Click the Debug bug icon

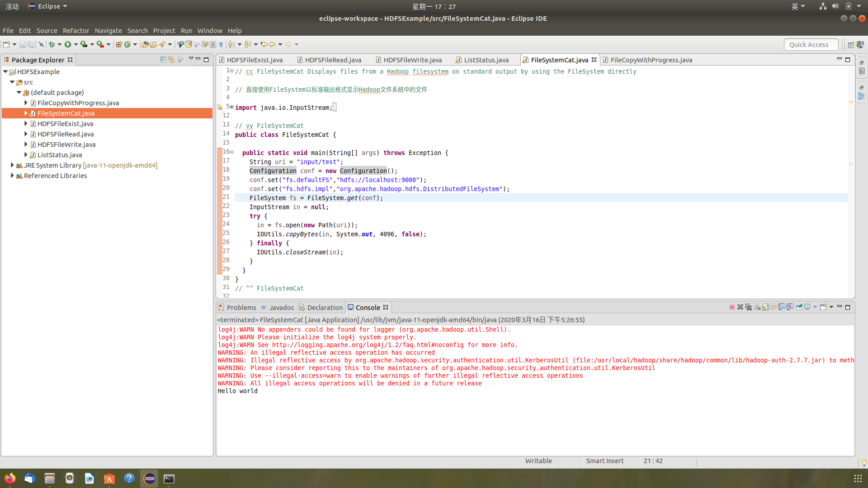click(52, 44)
